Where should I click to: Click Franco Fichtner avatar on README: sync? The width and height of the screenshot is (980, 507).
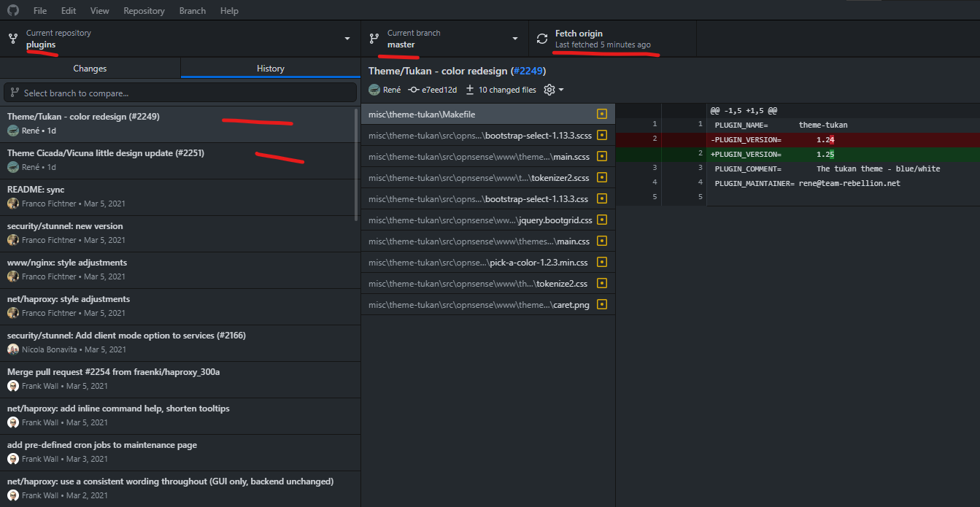click(13, 204)
